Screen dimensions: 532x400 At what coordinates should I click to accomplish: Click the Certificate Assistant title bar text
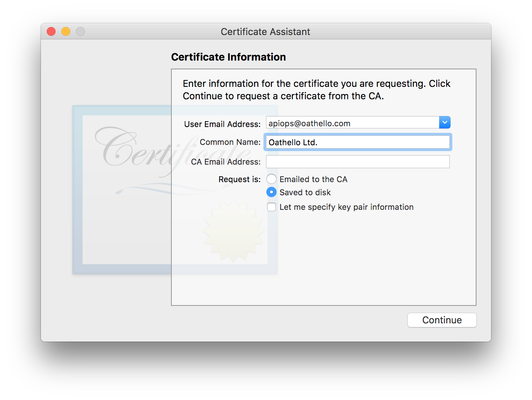(x=265, y=32)
